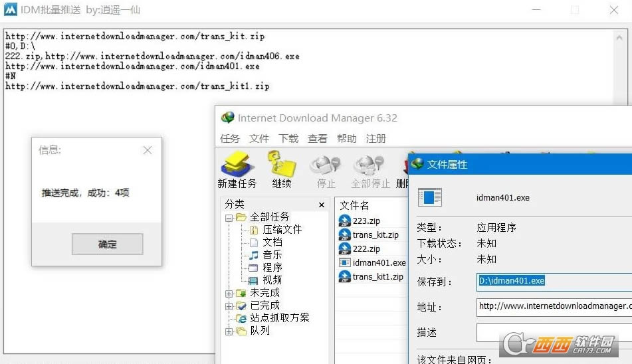Click the 已完成 folder icon

coord(241,306)
